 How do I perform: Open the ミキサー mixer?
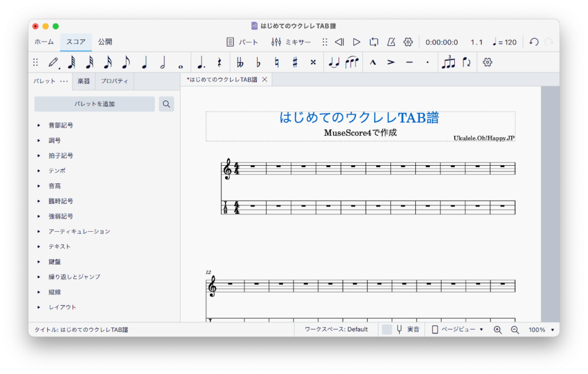point(291,42)
